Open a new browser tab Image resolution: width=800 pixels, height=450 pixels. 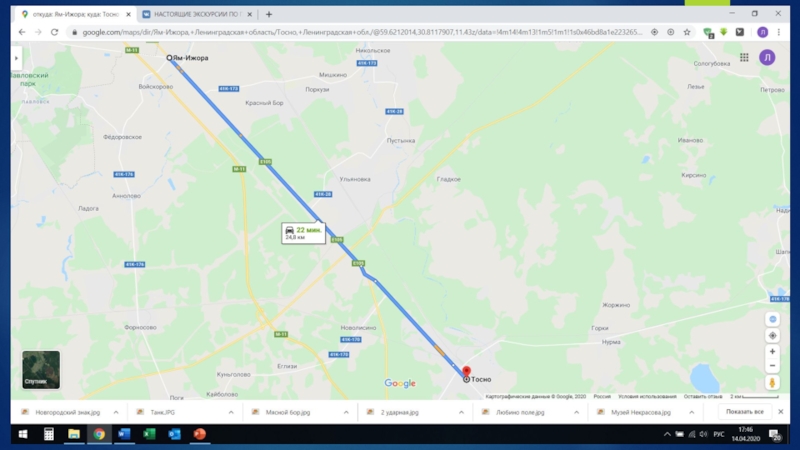[269, 14]
